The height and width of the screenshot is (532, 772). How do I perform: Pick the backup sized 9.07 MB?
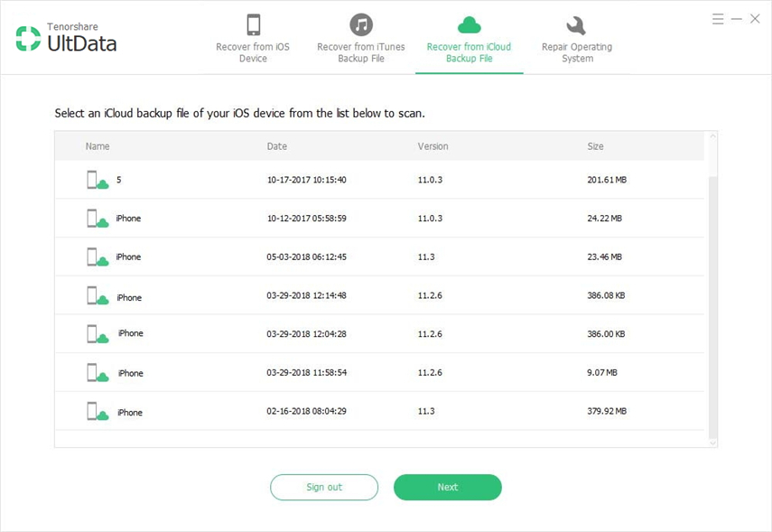(601, 373)
